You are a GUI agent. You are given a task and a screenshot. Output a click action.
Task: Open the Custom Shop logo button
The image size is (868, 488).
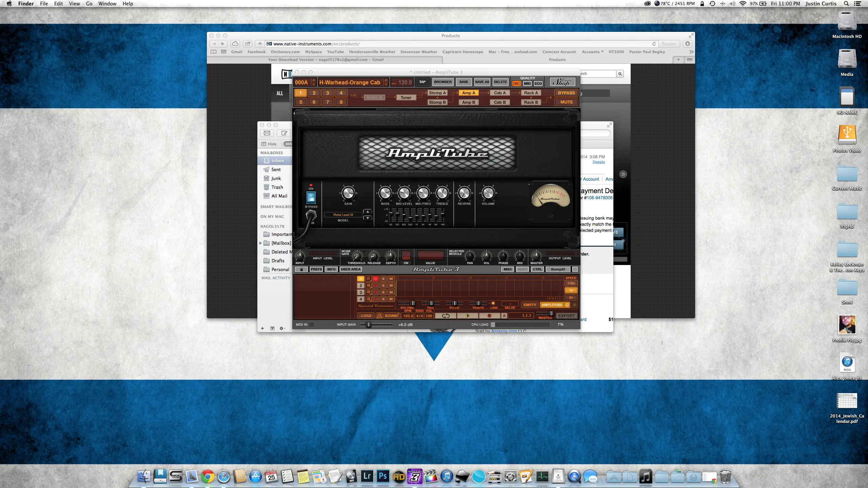562,82
